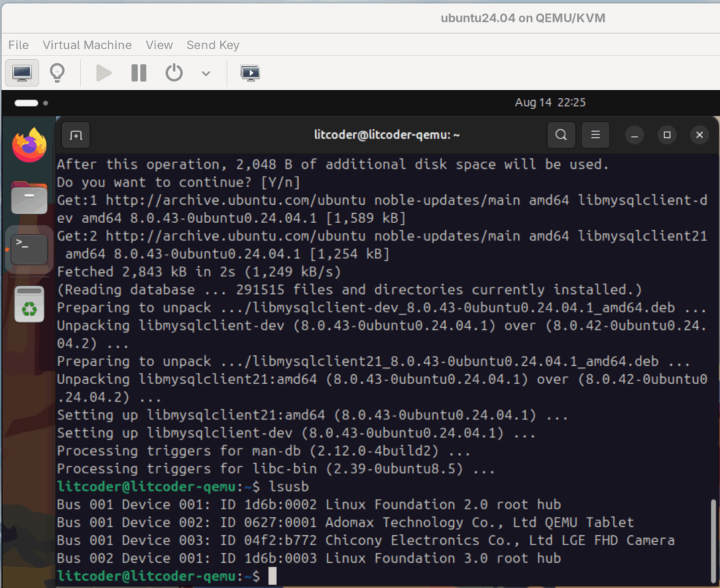
Task: Open Files from the Ubuntu dock
Action: (30, 198)
